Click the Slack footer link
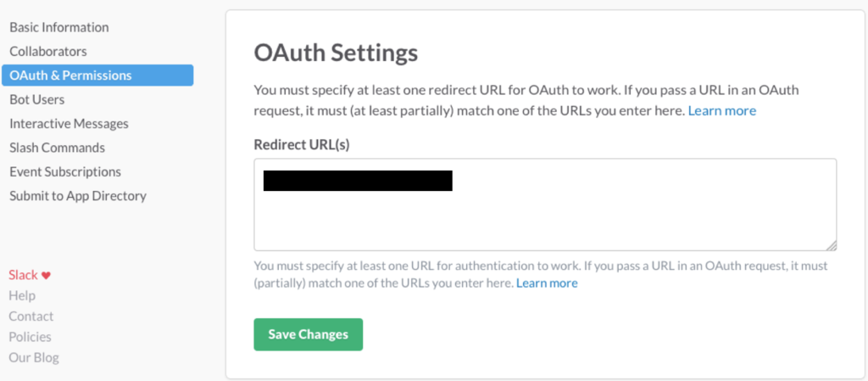868x381 pixels. (23, 275)
